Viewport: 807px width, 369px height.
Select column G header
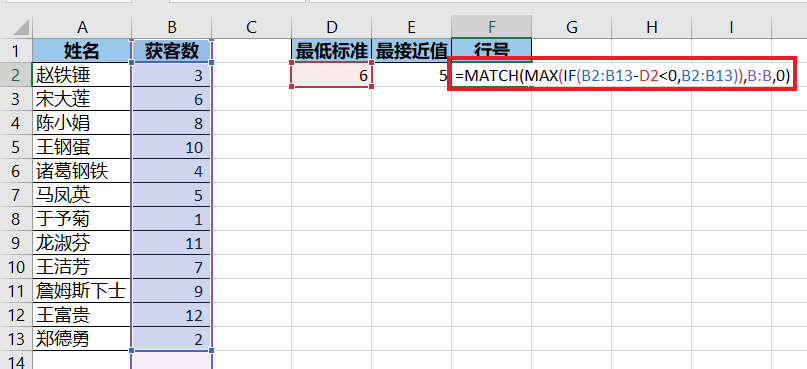click(x=572, y=27)
